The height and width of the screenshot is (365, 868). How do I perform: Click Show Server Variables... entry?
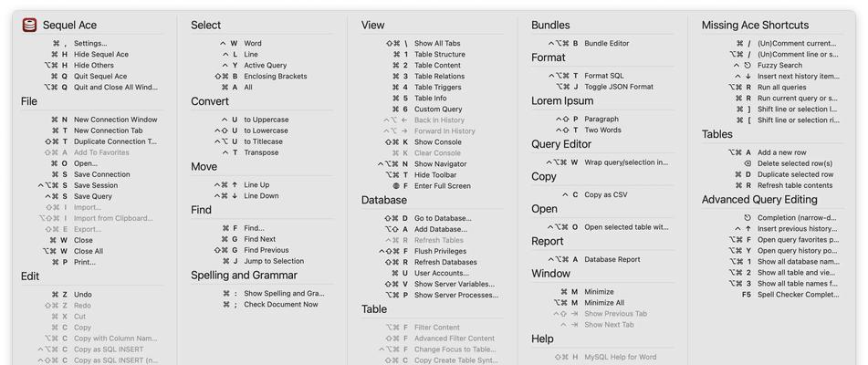coord(455,284)
